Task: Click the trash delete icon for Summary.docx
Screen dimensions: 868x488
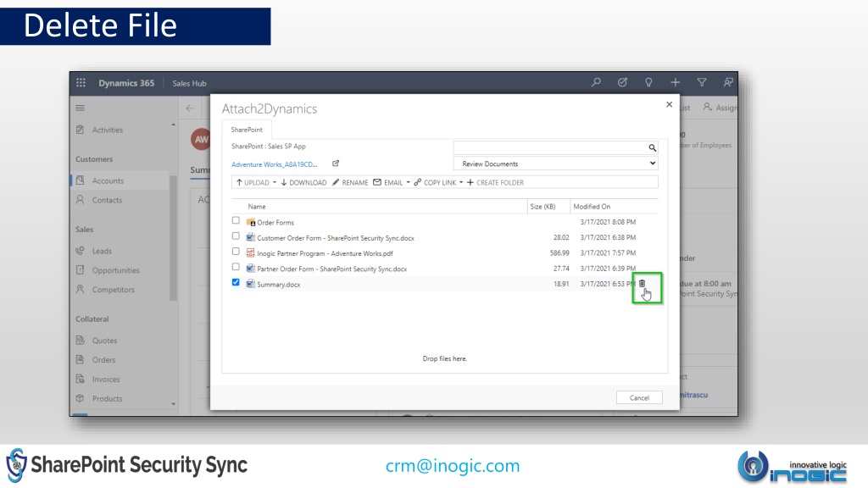Action: click(x=643, y=283)
